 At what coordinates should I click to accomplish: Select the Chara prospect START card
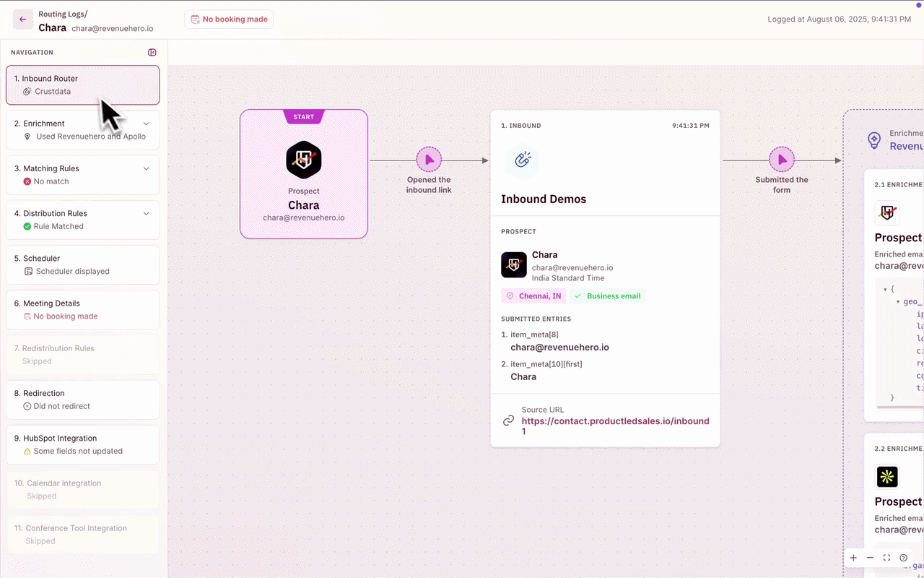[x=304, y=173]
